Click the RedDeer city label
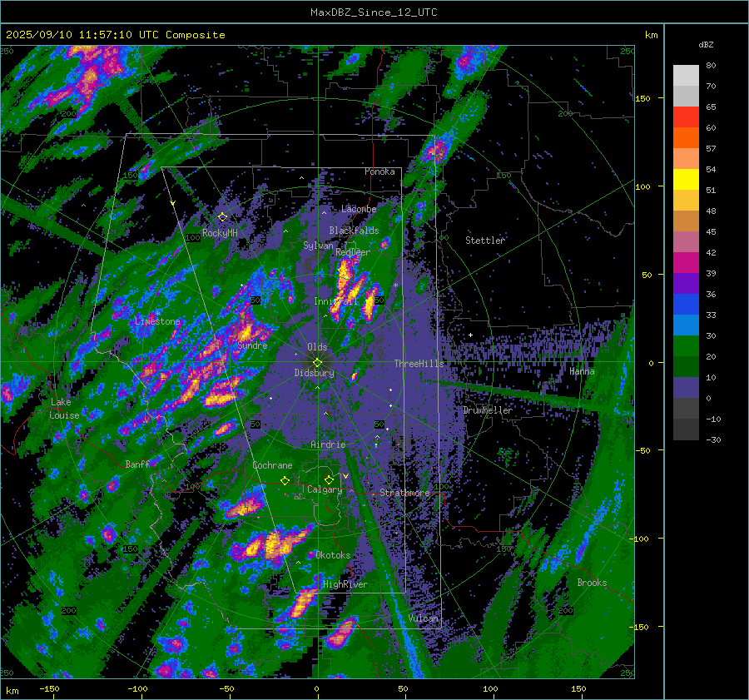This screenshot has height=700, width=749. [353, 252]
